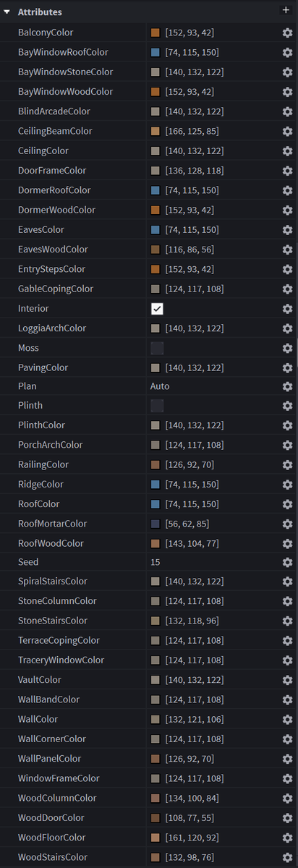Open settings gear for BalconyColor
Screen dimensions: 298x868
287,33
